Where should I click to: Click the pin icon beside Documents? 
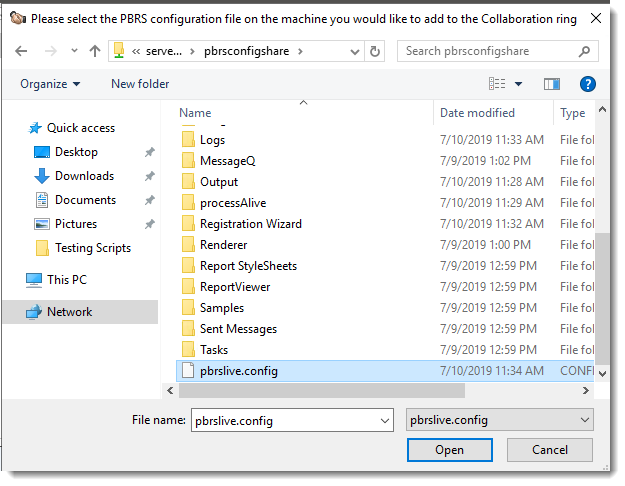coord(149,200)
